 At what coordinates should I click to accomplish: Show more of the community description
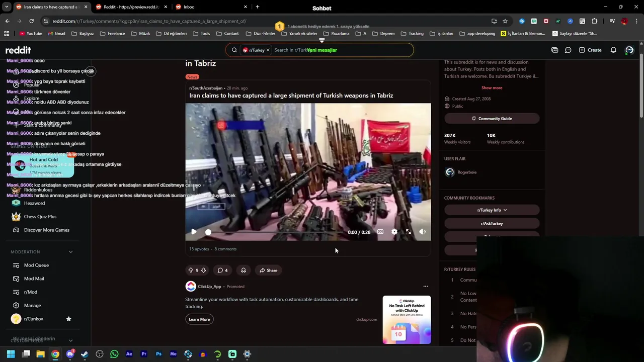492,88
